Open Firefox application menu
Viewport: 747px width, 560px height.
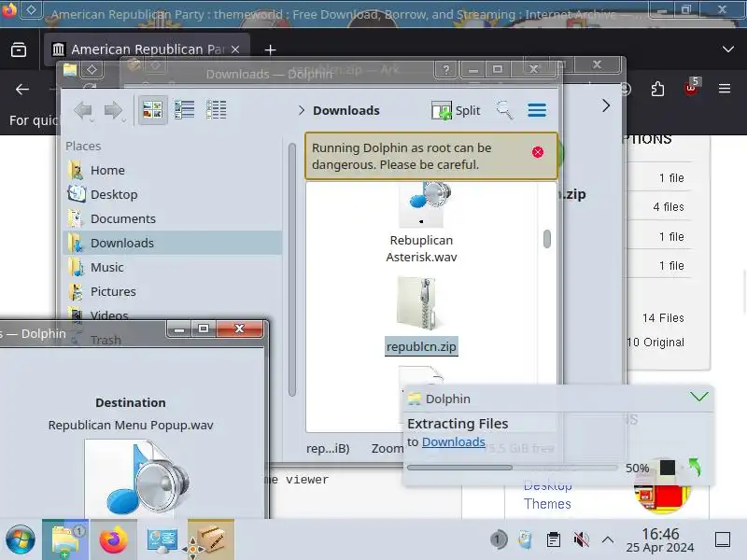[x=725, y=89]
